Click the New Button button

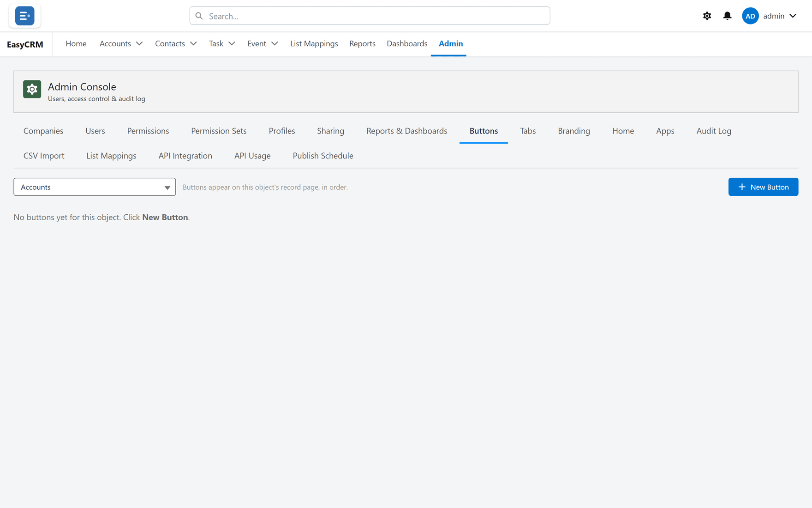[x=763, y=187]
